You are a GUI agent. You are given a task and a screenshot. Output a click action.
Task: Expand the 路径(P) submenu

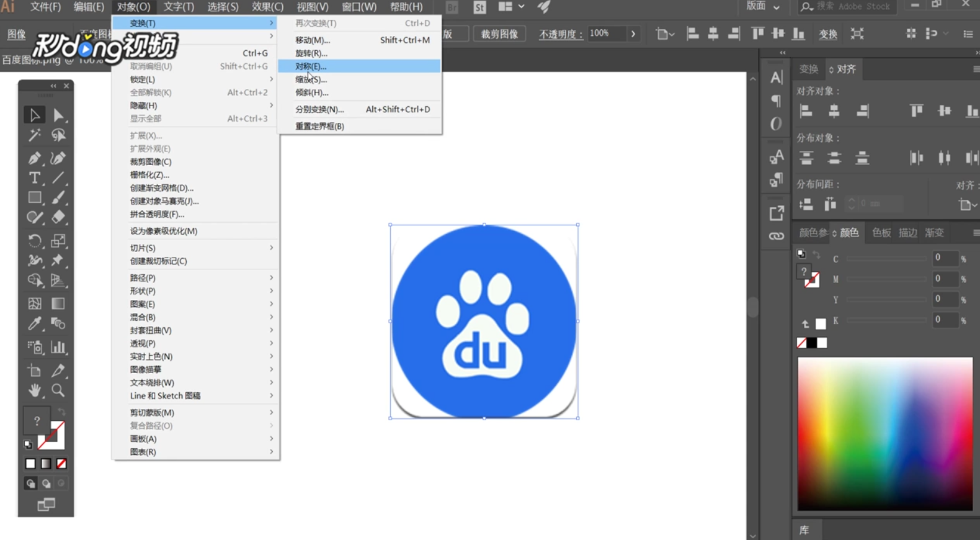click(x=195, y=277)
